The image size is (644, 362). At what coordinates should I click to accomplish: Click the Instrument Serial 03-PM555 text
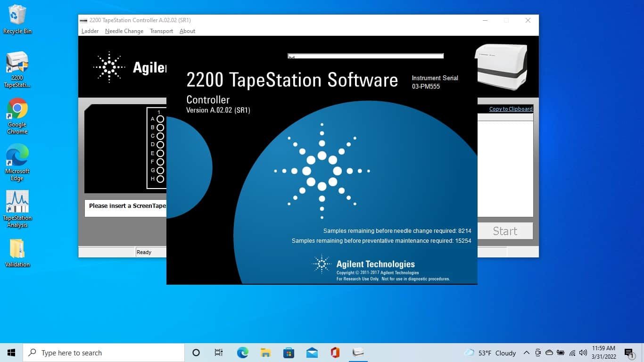(x=435, y=82)
